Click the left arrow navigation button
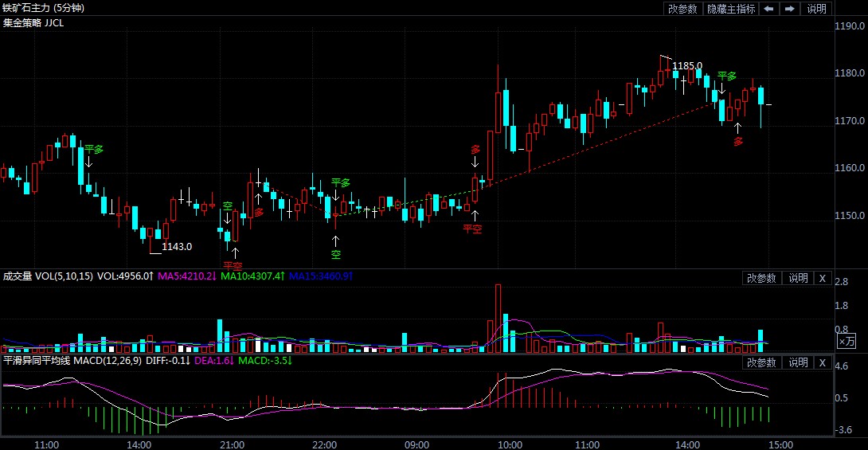Viewport: 868px width, 450px height. pos(768,9)
